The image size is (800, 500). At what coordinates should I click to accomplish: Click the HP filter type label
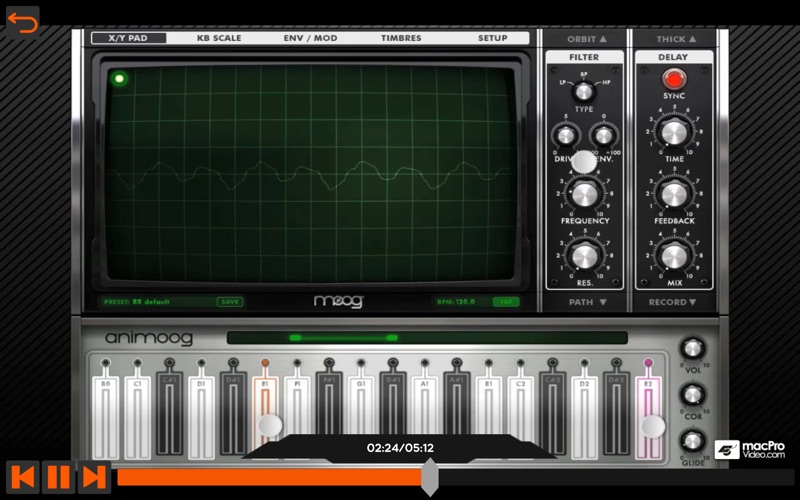[x=606, y=82]
